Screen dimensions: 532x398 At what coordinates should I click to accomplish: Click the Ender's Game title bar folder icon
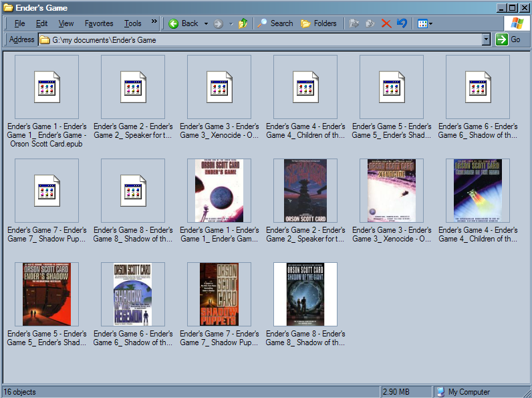(8, 7)
